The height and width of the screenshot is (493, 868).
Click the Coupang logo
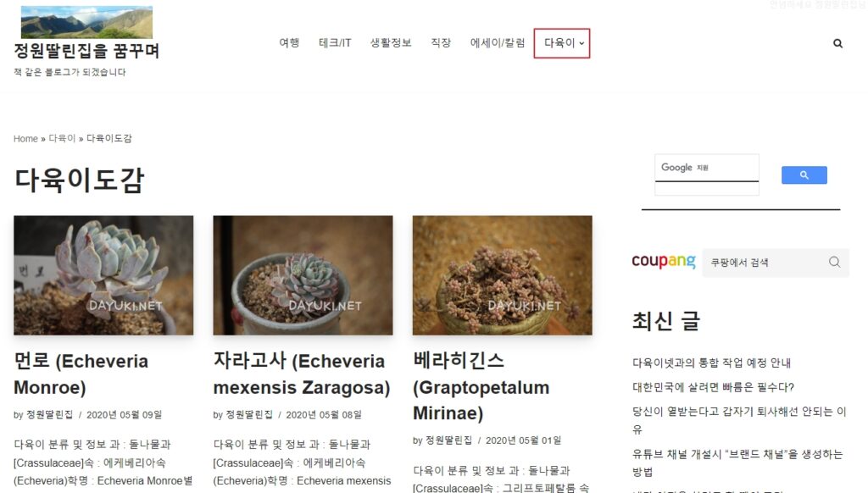click(x=663, y=261)
